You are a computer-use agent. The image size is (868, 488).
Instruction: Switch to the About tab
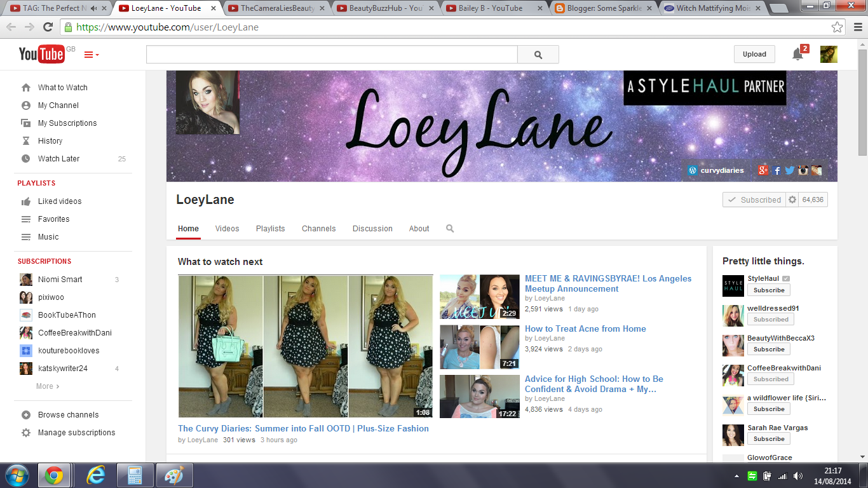point(419,229)
